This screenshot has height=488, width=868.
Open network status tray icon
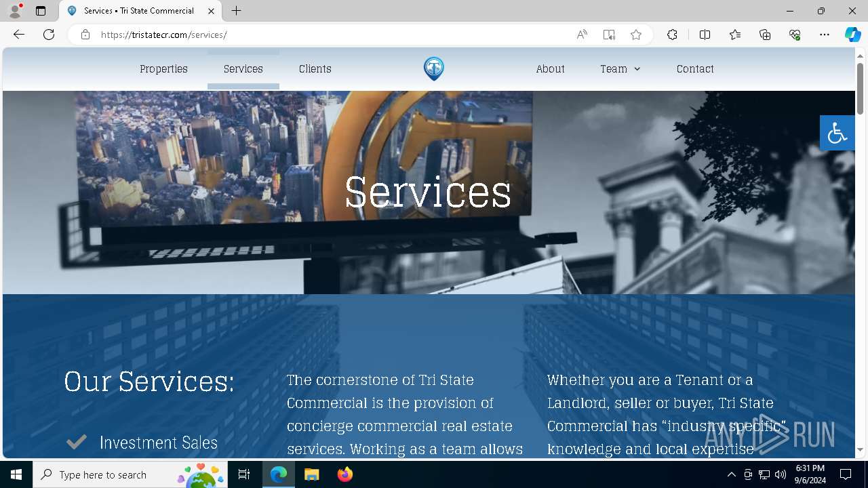764,474
